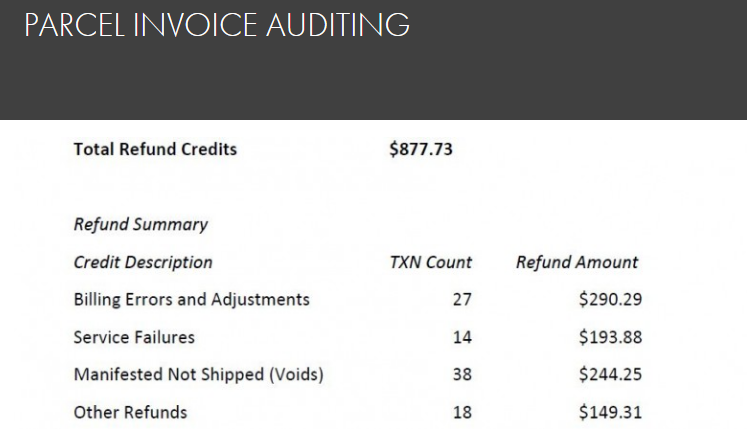Click the Refund Amount column header
The width and height of the screenshot is (747, 443).
click(577, 262)
